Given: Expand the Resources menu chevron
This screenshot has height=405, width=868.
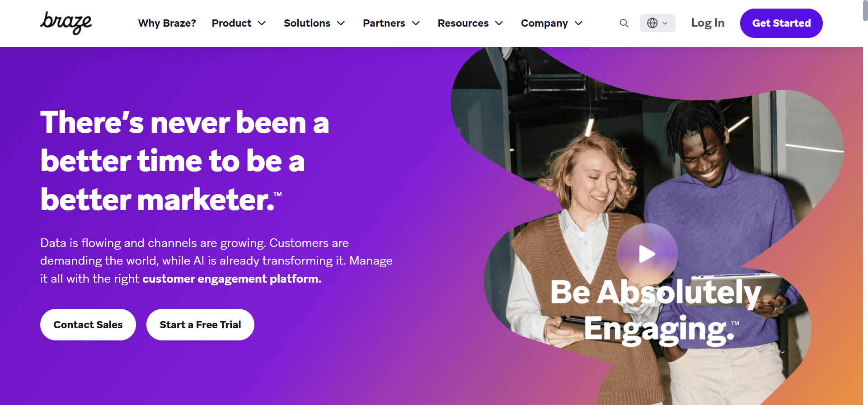Looking at the screenshot, I should (499, 23).
